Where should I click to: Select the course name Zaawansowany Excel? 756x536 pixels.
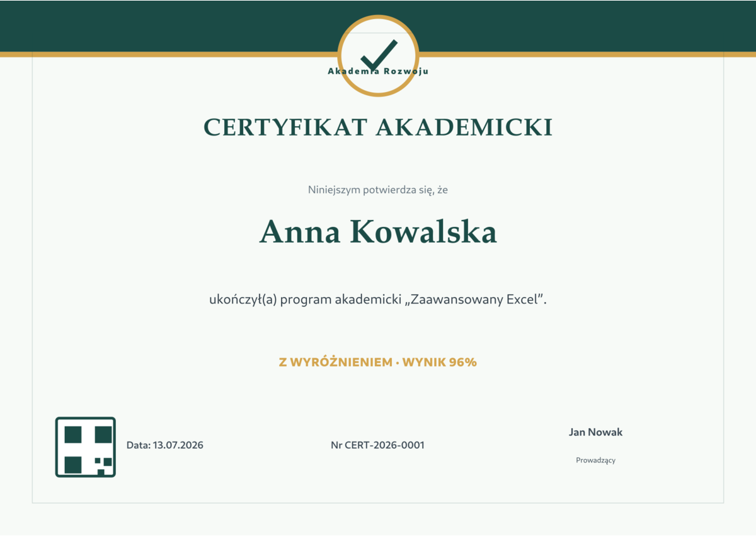point(476,300)
